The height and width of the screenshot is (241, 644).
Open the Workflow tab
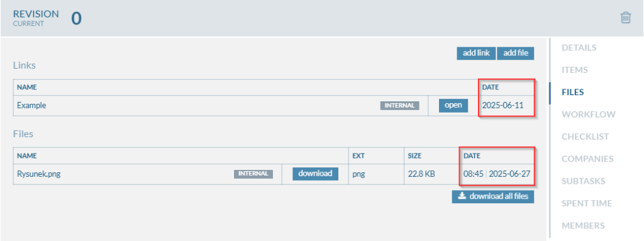tap(589, 115)
